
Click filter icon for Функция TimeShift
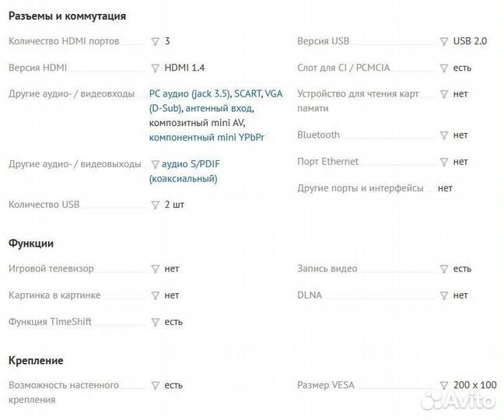tap(155, 322)
